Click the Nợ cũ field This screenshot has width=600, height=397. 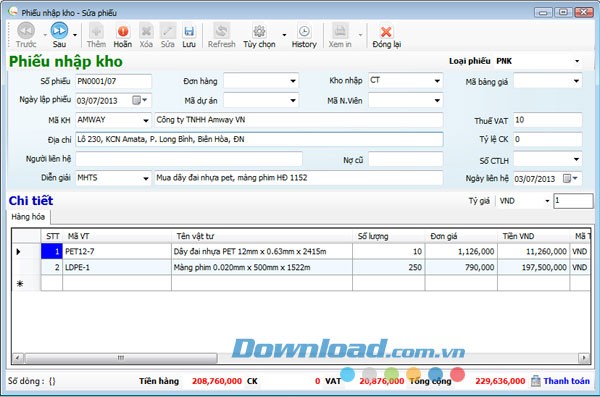click(406, 159)
